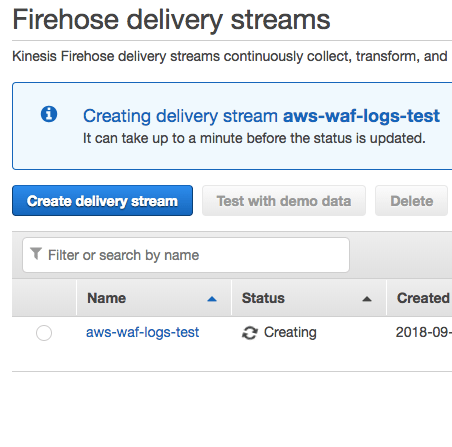Click the Test with demo data button
The width and height of the screenshot is (452, 447).
pos(284,201)
